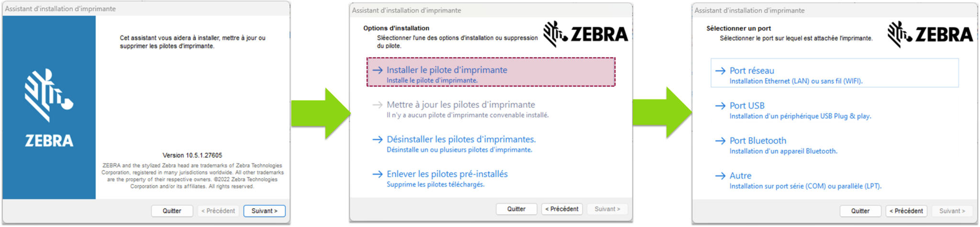980x227 pixels.
Task: Choose the Port réseau option
Action: click(x=752, y=71)
